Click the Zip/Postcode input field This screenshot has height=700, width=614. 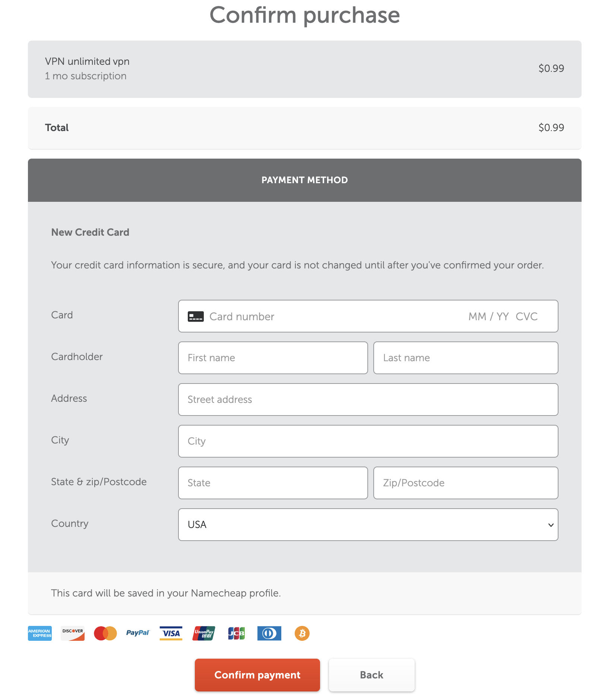[x=466, y=483]
